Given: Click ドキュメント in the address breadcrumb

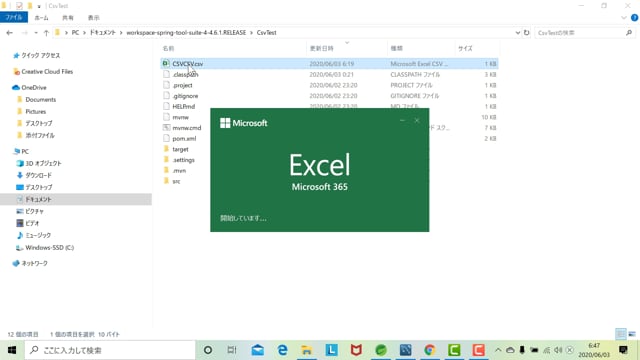Looking at the screenshot, I should pos(102,33).
